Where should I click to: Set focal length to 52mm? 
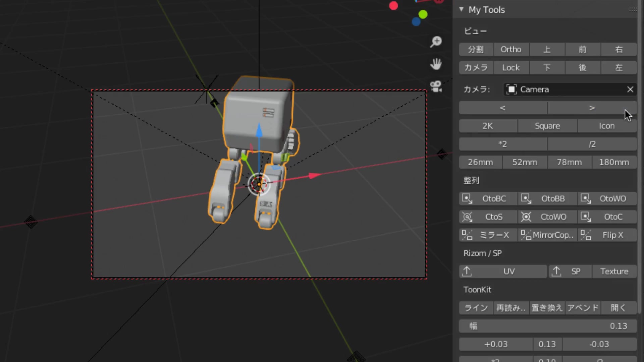pyautogui.click(x=525, y=162)
